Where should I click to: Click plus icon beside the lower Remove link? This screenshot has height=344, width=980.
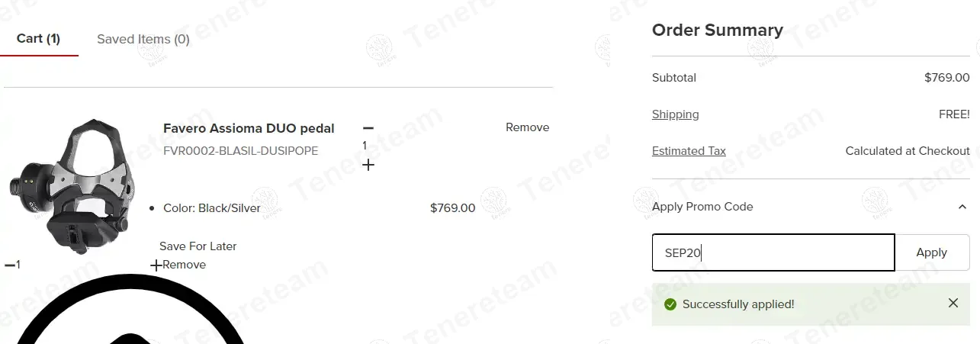click(156, 265)
